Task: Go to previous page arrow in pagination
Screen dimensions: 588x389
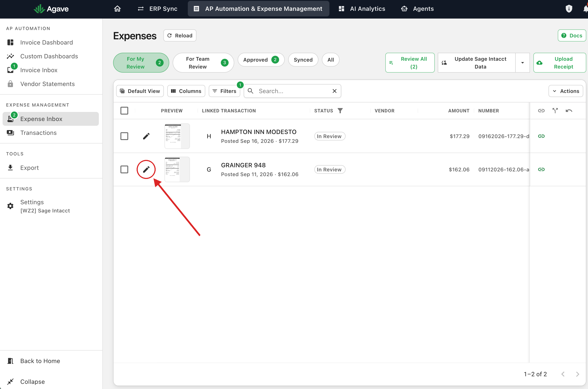Action: point(563,374)
